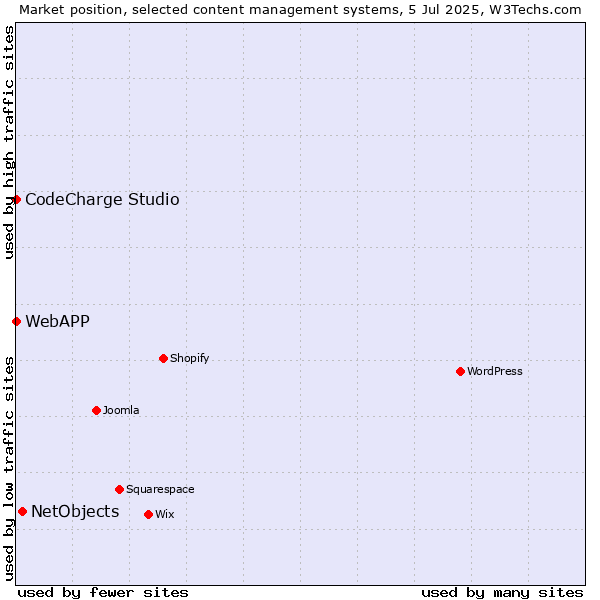Click the Shopify red data point
This screenshot has width=600, height=600.
pyautogui.click(x=163, y=359)
